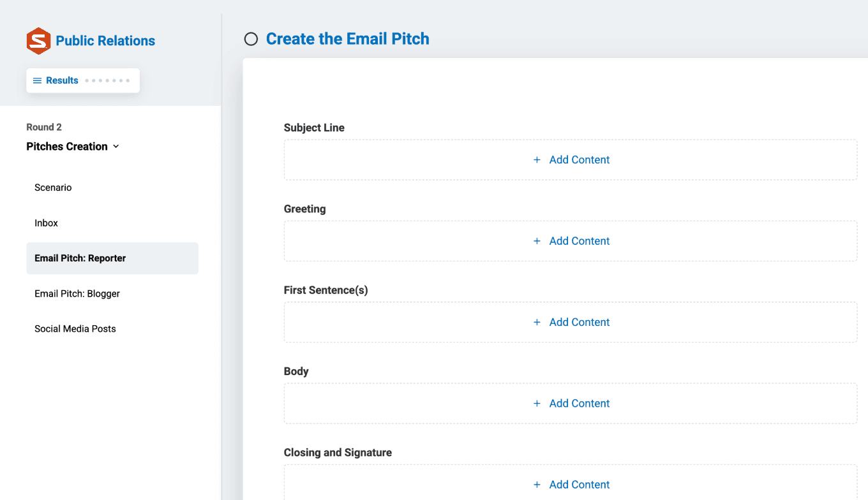The width and height of the screenshot is (868, 500).
Task: Go to Inbox in the sidebar
Action: (x=46, y=223)
